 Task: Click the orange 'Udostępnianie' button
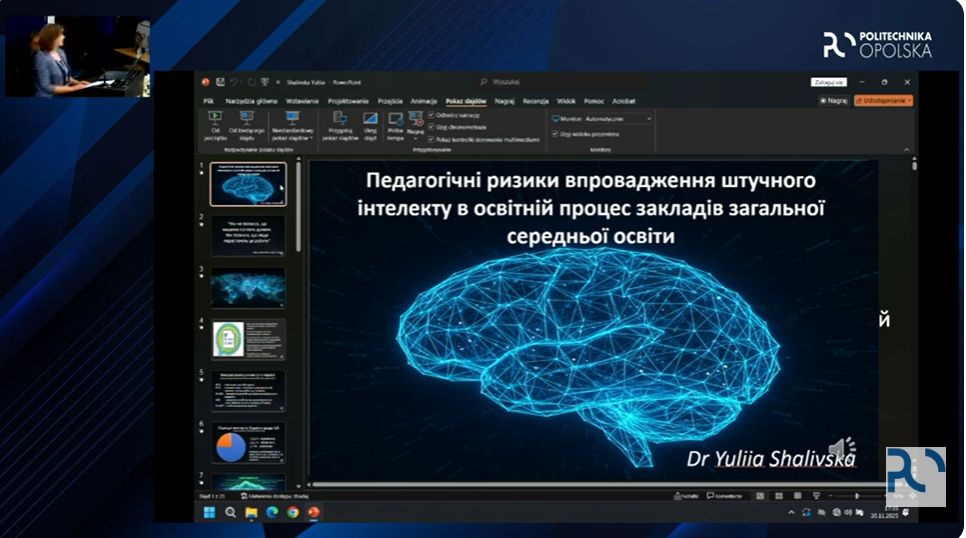[x=883, y=101]
